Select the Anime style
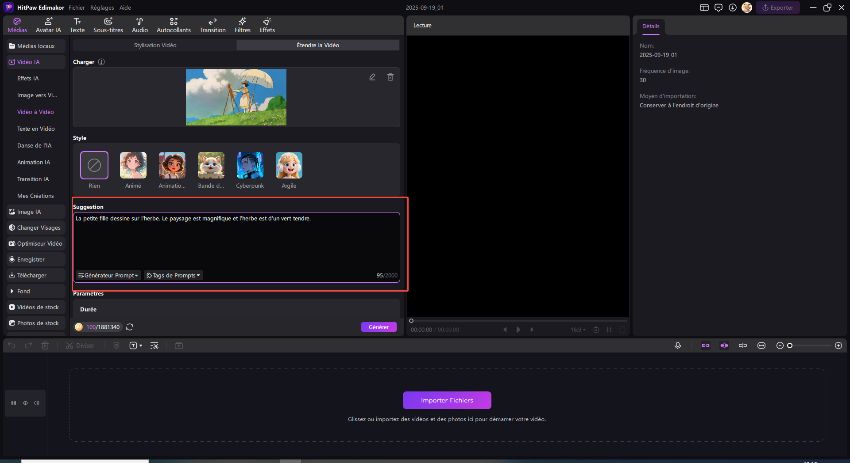850x463 pixels. (133, 165)
